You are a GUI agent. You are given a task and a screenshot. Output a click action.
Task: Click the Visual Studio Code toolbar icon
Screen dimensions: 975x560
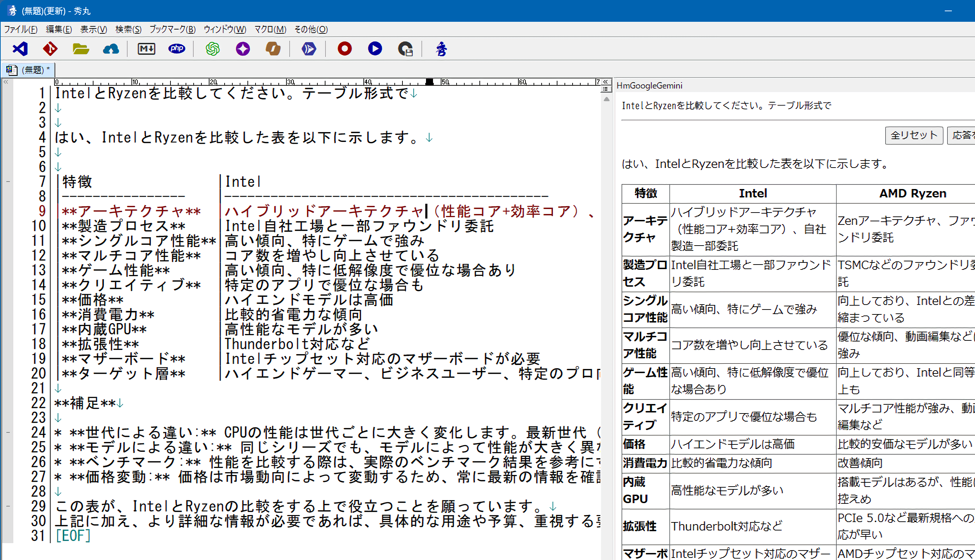pyautogui.click(x=20, y=49)
